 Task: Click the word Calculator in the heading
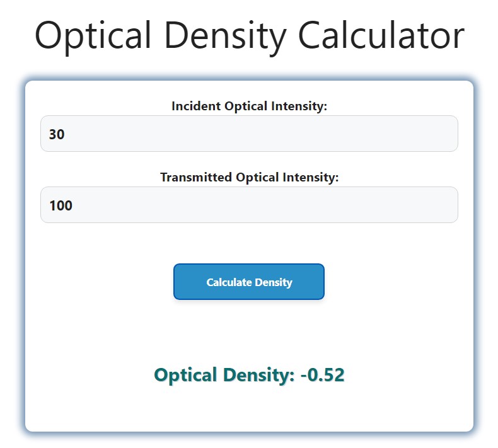(x=381, y=35)
